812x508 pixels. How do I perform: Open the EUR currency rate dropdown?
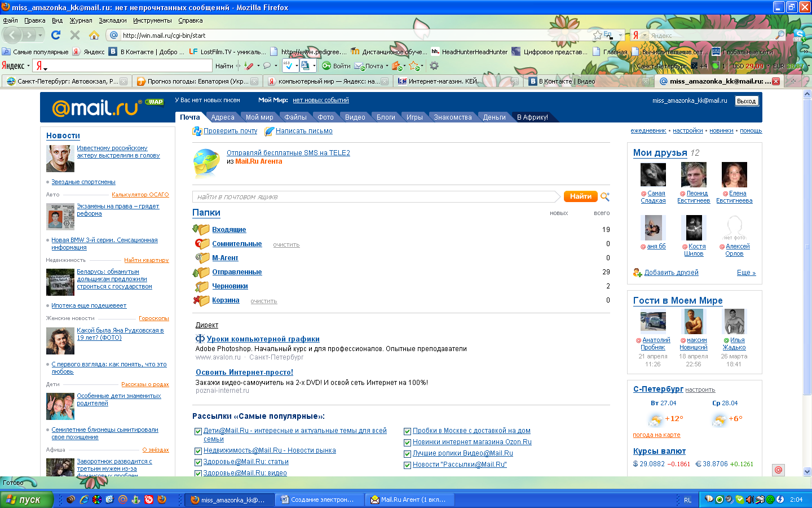click(808, 66)
